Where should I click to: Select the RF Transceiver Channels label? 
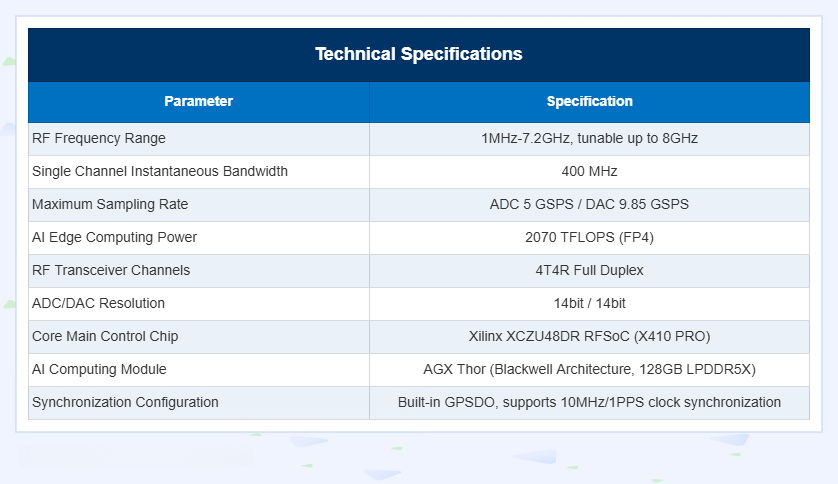point(111,270)
